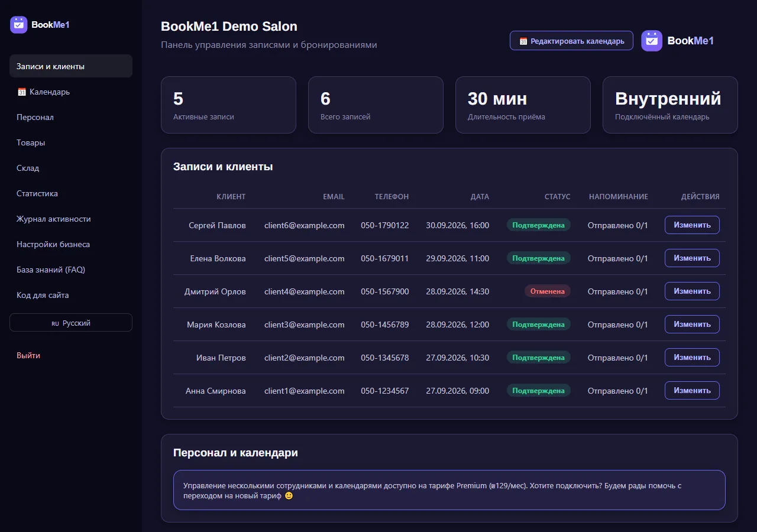Open the Персонал menu item

pos(71,117)
